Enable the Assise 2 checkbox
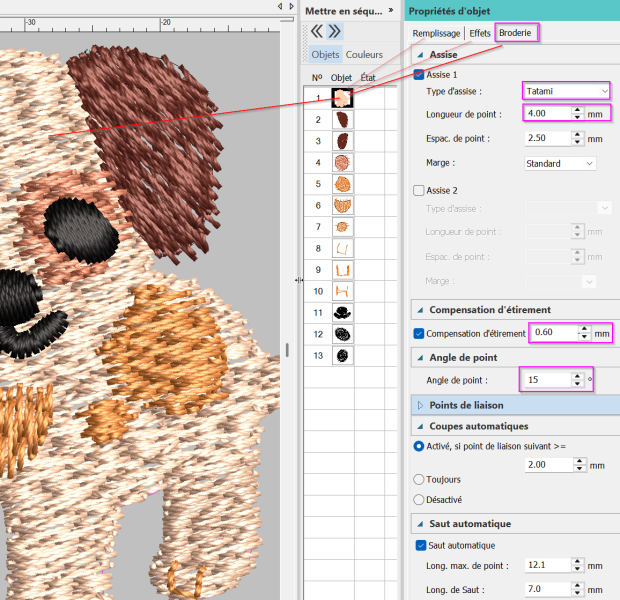620x600 pixels. point(419,191)
